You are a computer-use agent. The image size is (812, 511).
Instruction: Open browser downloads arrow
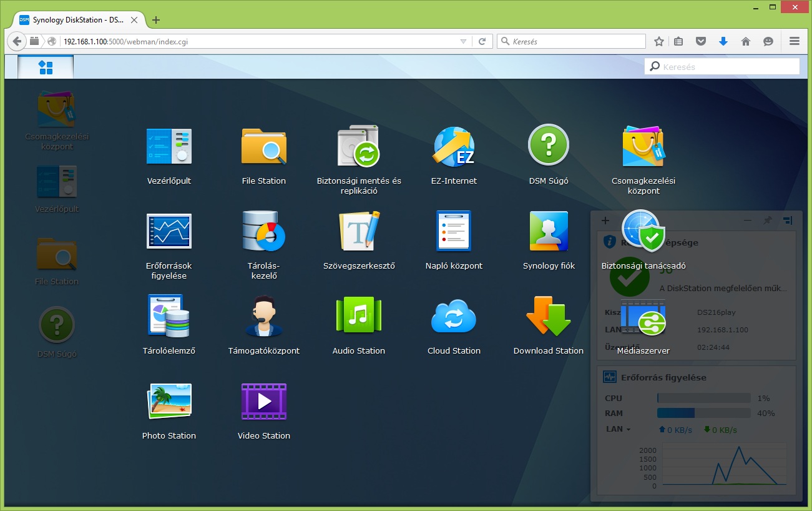(723, 41)
